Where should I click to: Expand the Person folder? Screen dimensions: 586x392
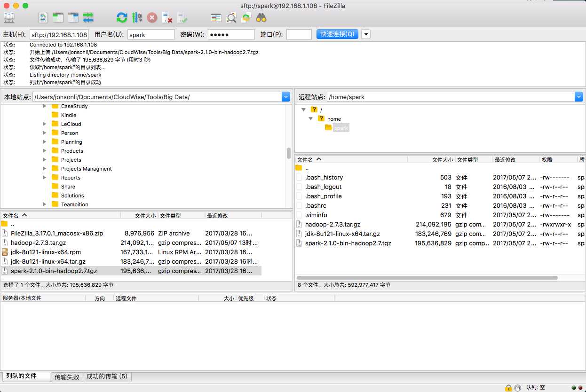[45, 133]
